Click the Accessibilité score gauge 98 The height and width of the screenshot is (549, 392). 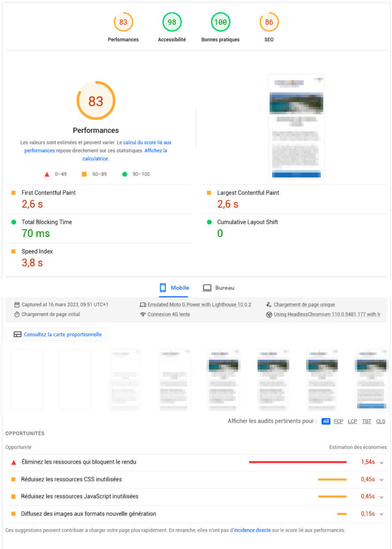tap(172, 22)
